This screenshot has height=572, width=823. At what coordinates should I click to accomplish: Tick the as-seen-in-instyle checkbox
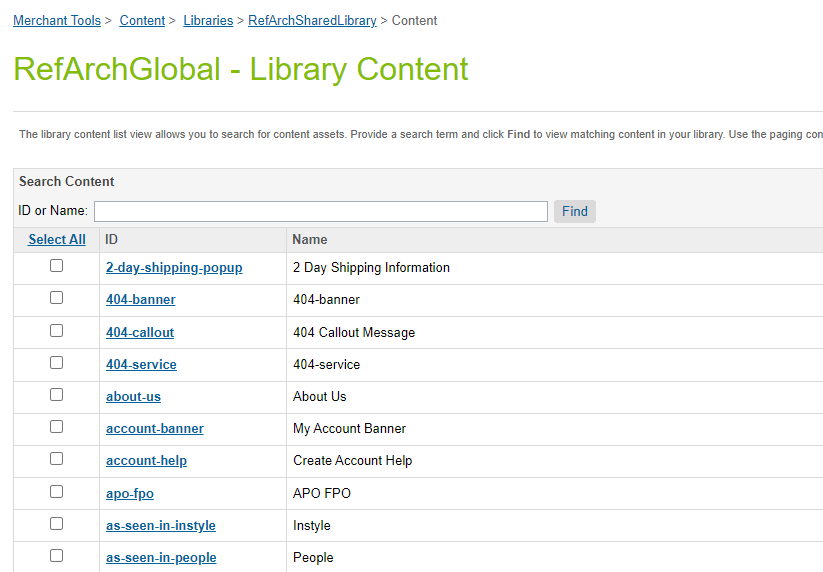point(56,524)
